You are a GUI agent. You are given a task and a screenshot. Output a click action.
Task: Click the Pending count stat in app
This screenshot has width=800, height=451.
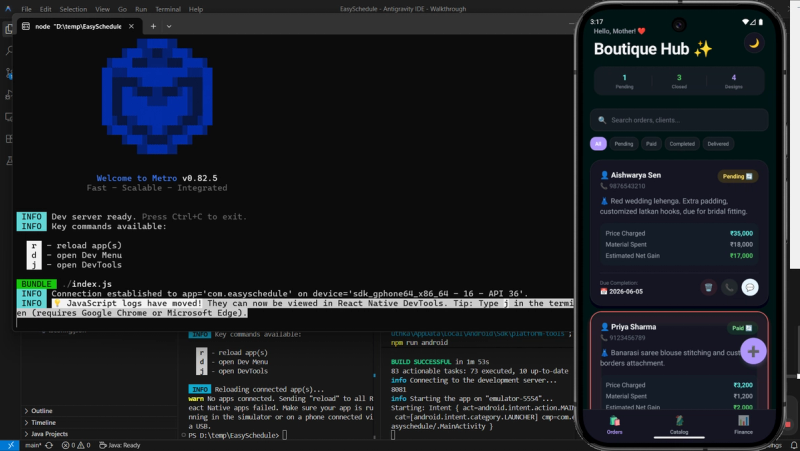coord(624,81)
